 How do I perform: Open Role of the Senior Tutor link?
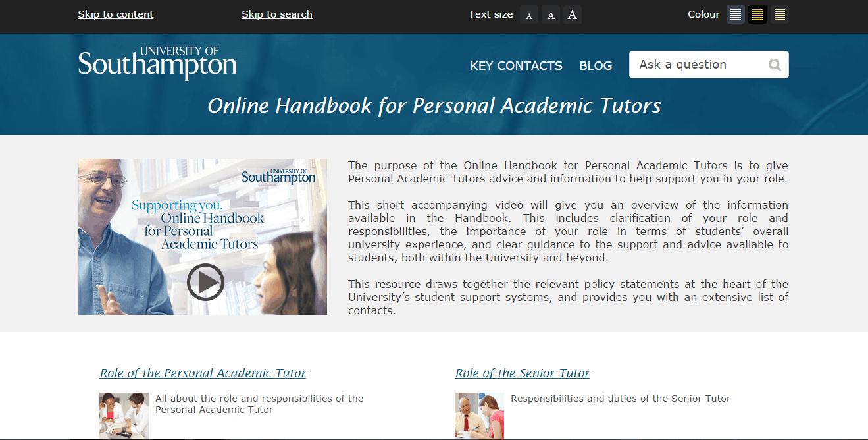pos(523,373)
